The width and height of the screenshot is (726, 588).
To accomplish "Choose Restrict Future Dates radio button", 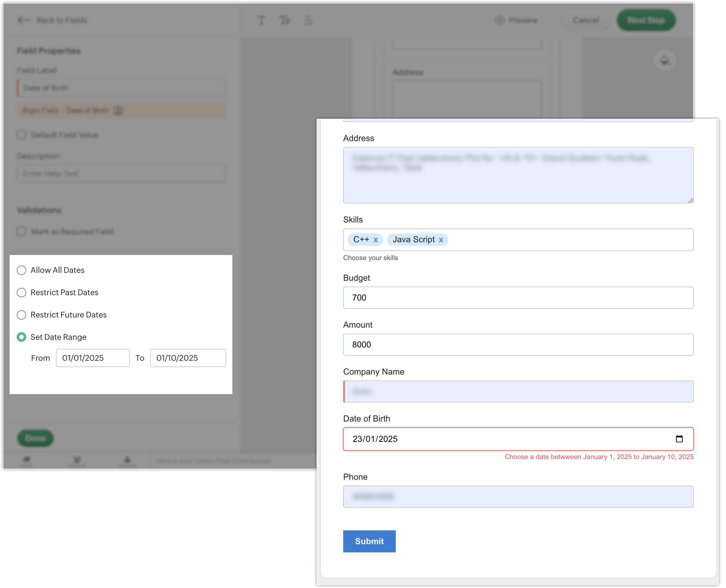I will point(21,315).
